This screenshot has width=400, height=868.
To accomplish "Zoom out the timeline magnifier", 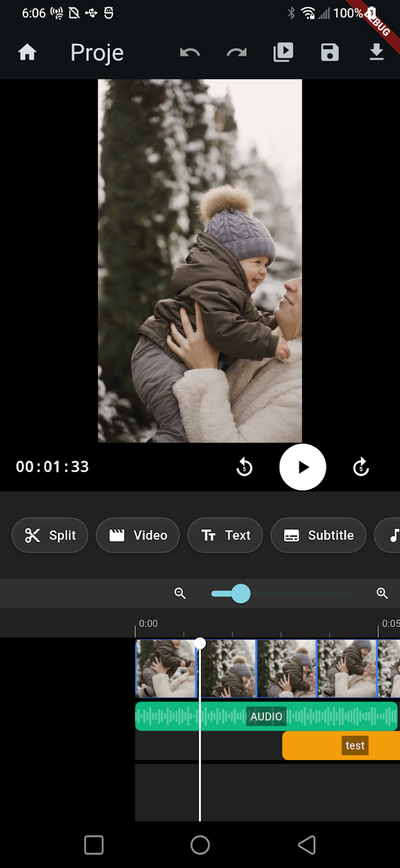I will pos(180,593).
